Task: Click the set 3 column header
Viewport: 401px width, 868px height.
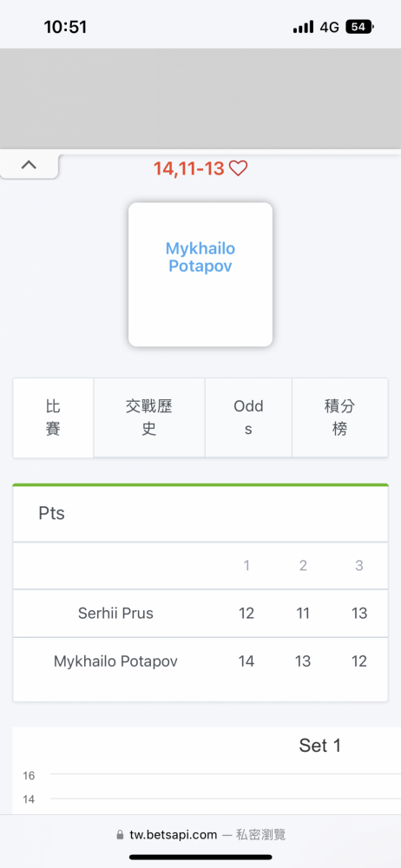Action: [x=359, y=565]
